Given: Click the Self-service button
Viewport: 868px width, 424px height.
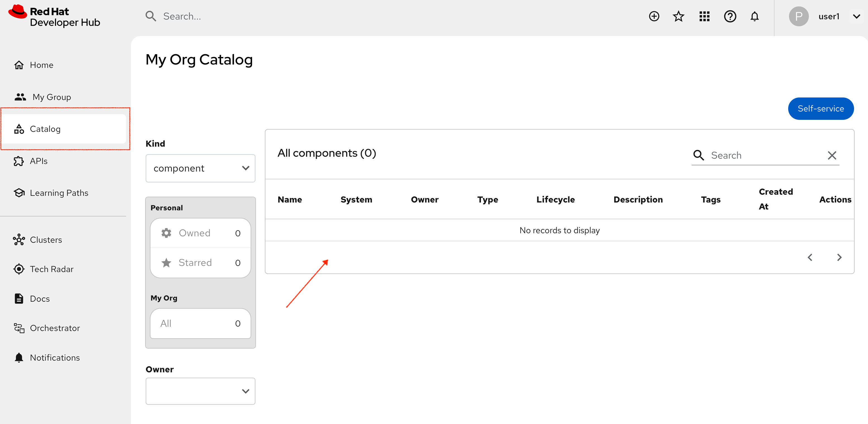Looking at the screenshot, I should click(x=821, y=108).
